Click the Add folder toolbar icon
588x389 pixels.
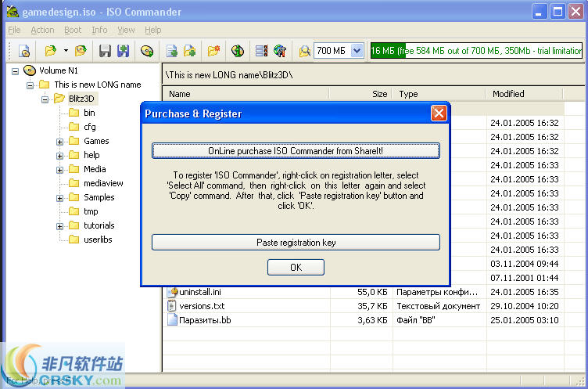190,51
